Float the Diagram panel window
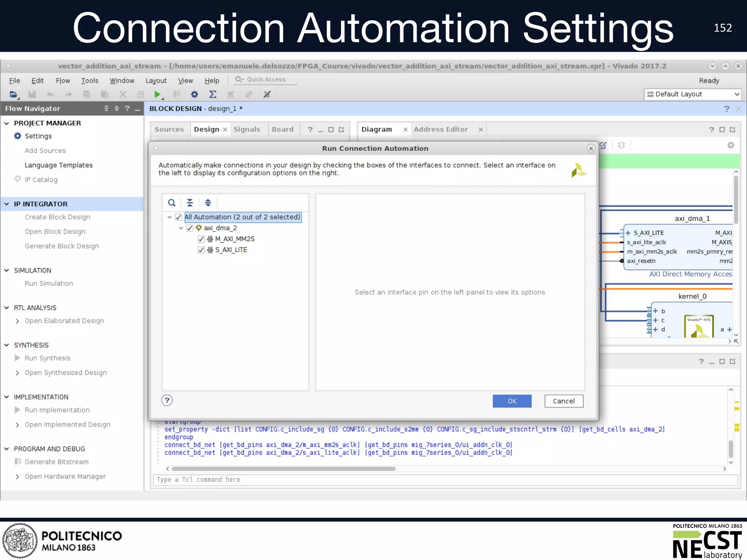 [x=732, y=129]
